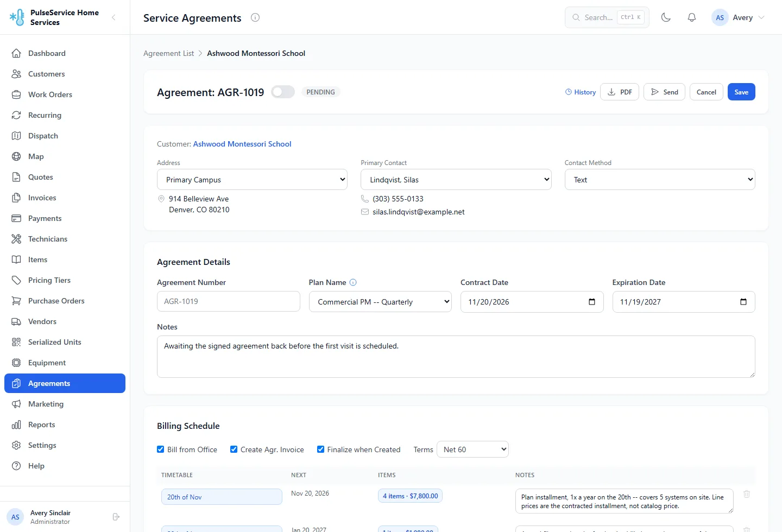Click the Agreement Number field
This screenshot has height=532, width=782.
[228, 301]
